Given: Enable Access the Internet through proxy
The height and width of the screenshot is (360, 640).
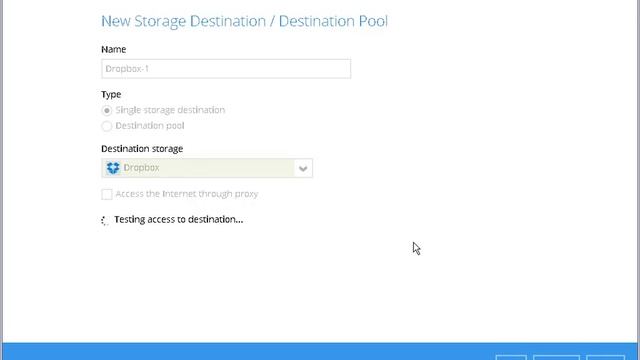Looking at the screenshot, I should [107, 194].
